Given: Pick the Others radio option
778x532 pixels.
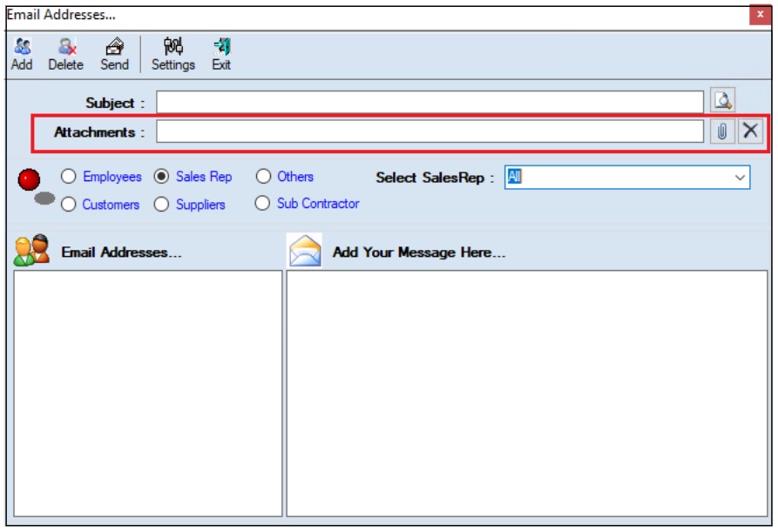Looking at the screenshot, I should coord(263,177).
